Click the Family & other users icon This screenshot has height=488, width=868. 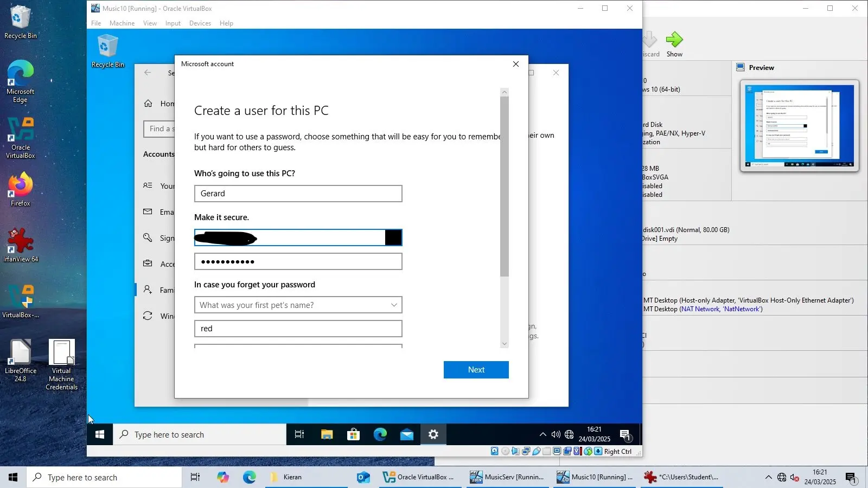click(147, 289)
